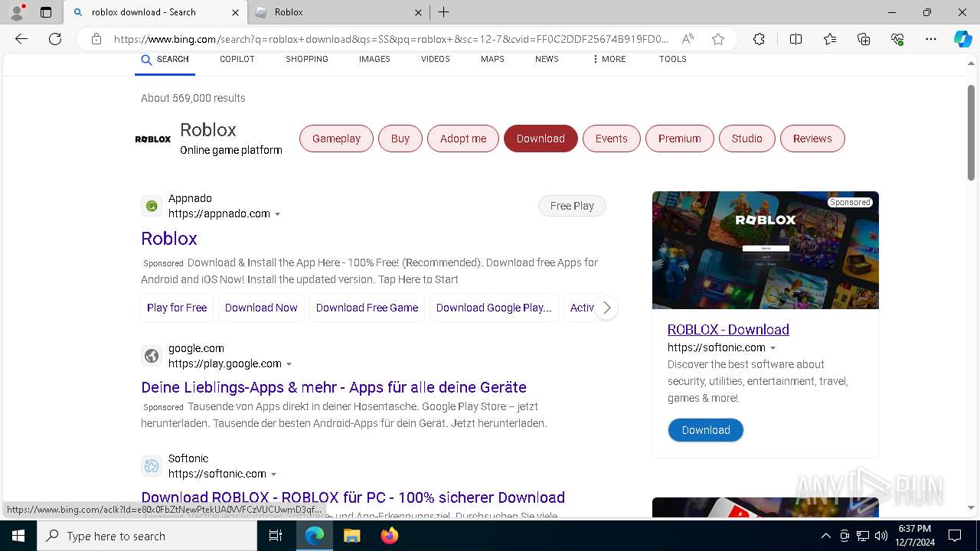Open the browser profile icon

(x=17, y=12)
